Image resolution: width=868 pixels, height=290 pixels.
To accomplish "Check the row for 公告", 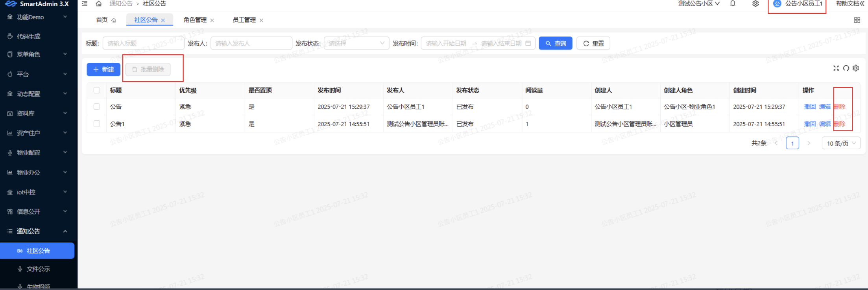I will pyautogui.click(x=97, y=106).
